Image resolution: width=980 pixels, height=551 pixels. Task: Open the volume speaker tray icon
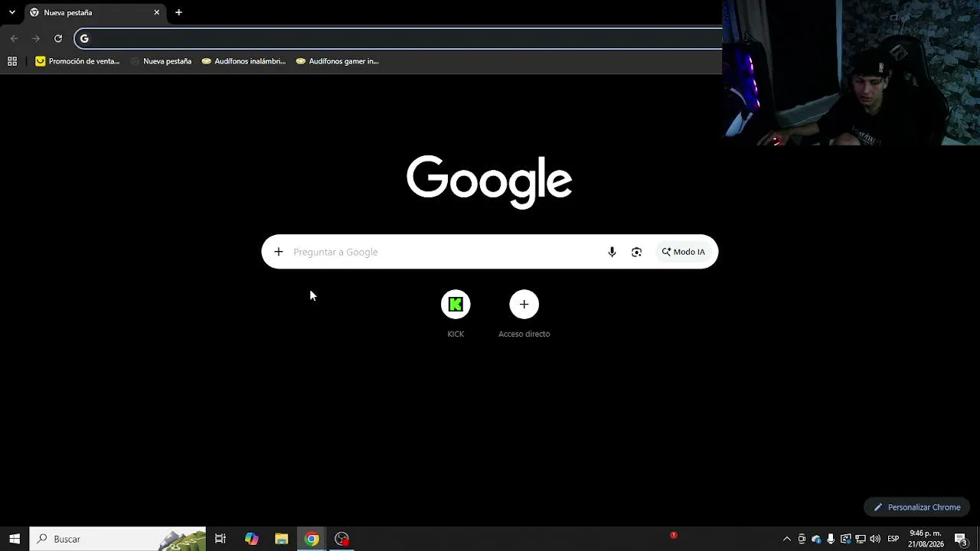pyautogui.click(x=875, y=539)
